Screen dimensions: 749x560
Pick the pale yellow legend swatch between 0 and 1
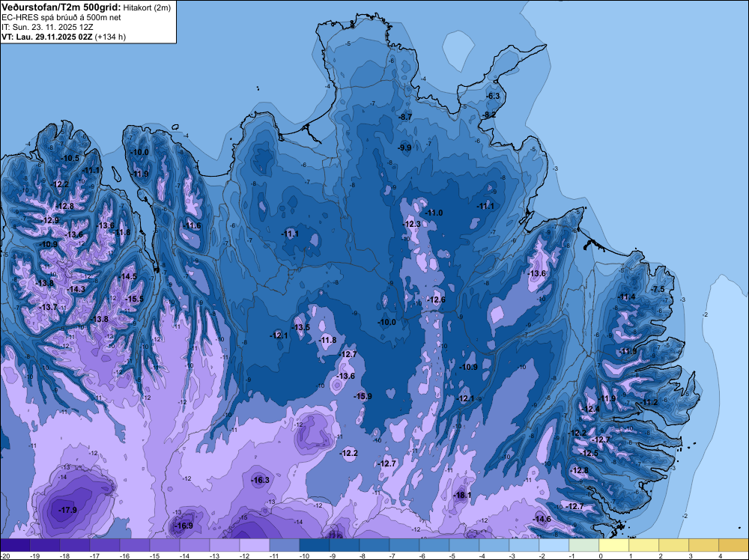(614, 545)
